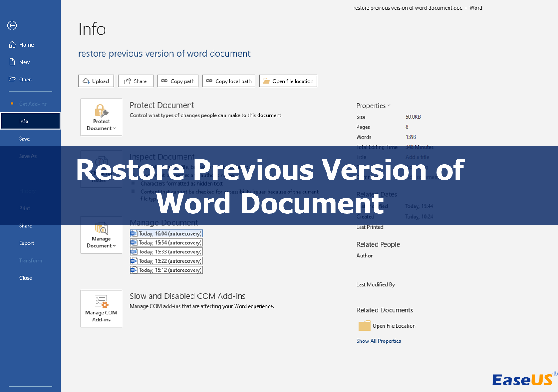Expand the Manage Document dropdown button
Screen dimensions: 558x392
[x=102, y=235]
